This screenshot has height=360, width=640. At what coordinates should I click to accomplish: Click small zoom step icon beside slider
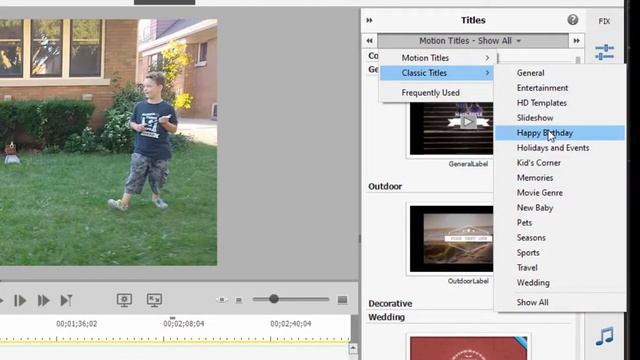(239, 300)
